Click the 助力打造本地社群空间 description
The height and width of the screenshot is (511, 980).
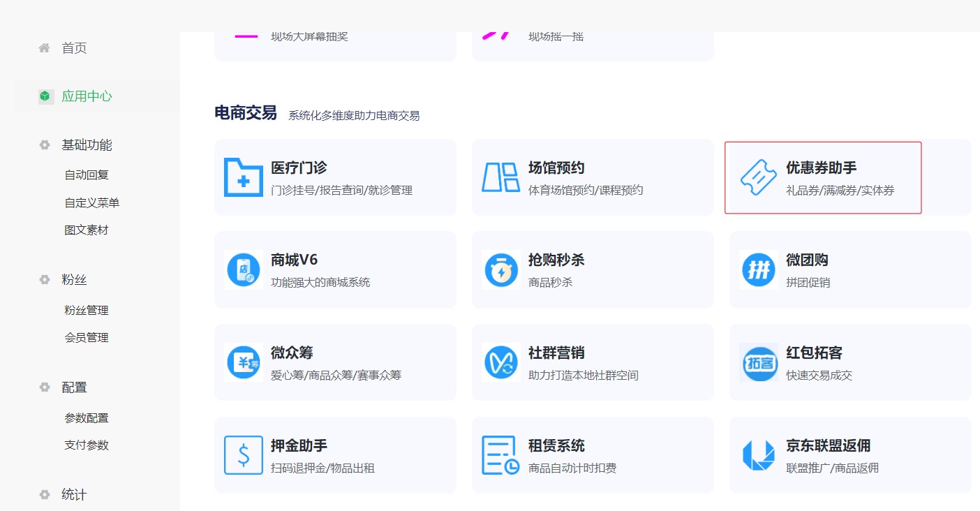point(584,376)
